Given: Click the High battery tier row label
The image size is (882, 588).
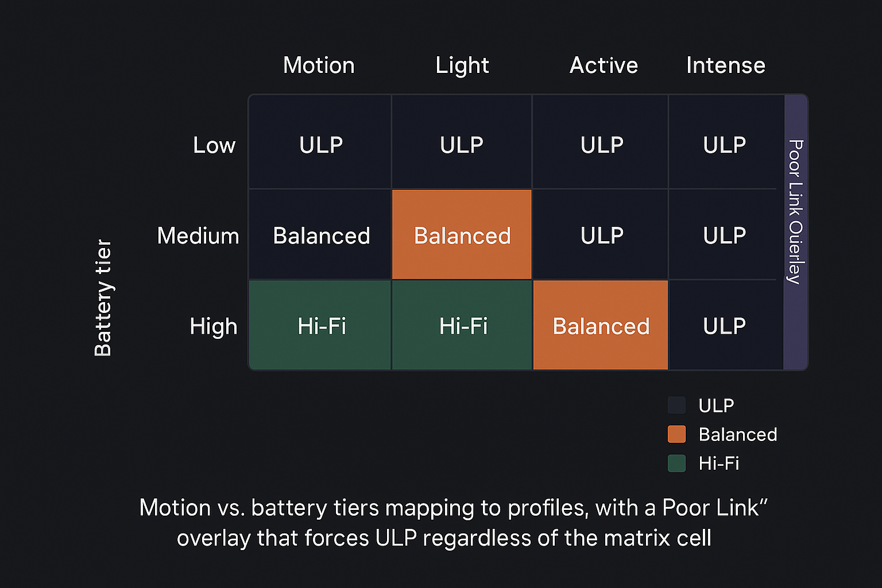Looking at the screenshot, I should (x=214, y=326).
